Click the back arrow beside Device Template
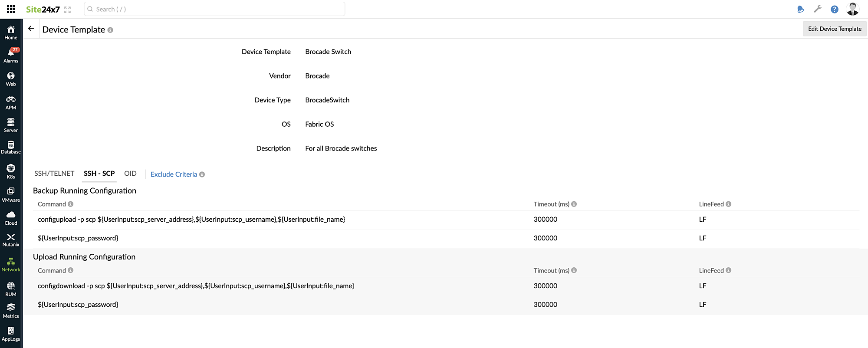 coord(31,29)
